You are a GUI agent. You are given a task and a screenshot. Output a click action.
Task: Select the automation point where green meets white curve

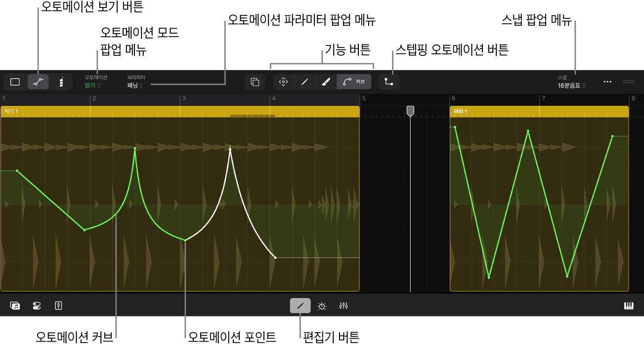coord(185,240)
